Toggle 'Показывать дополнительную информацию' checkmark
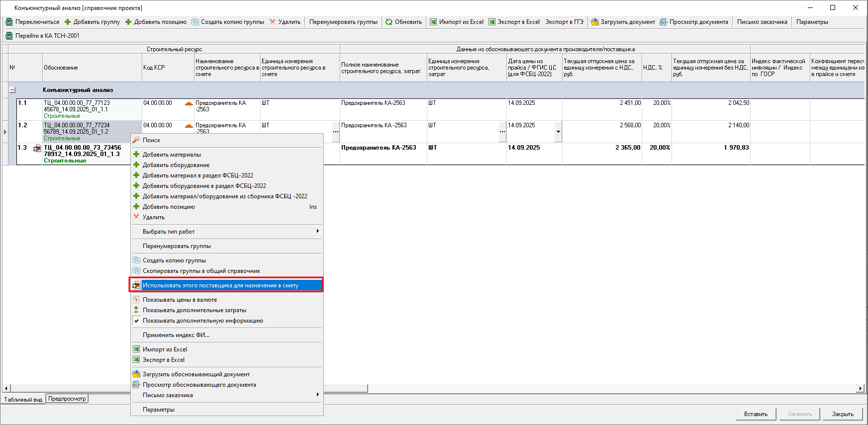868x425 pixels. coord(136,321)
